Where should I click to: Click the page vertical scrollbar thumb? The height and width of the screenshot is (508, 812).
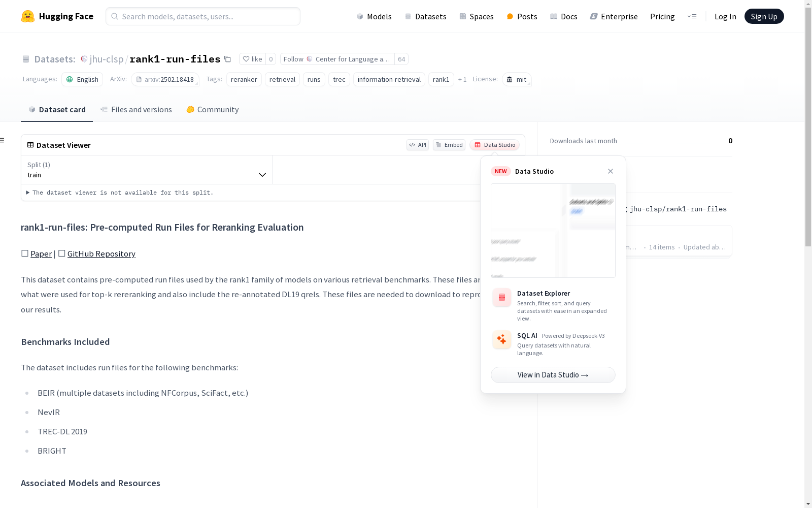pyautogui.click(x=808, y=127)
